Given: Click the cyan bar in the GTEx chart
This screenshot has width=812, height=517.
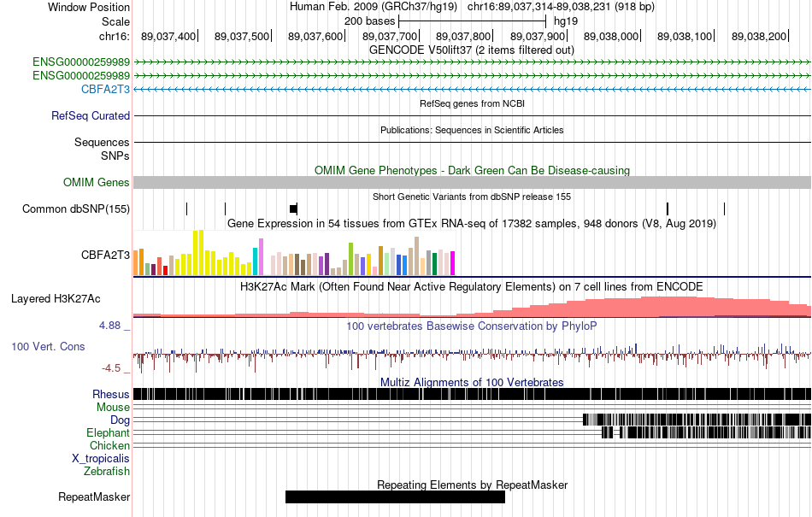Looking at the screenshot, I should coord(255,261).
